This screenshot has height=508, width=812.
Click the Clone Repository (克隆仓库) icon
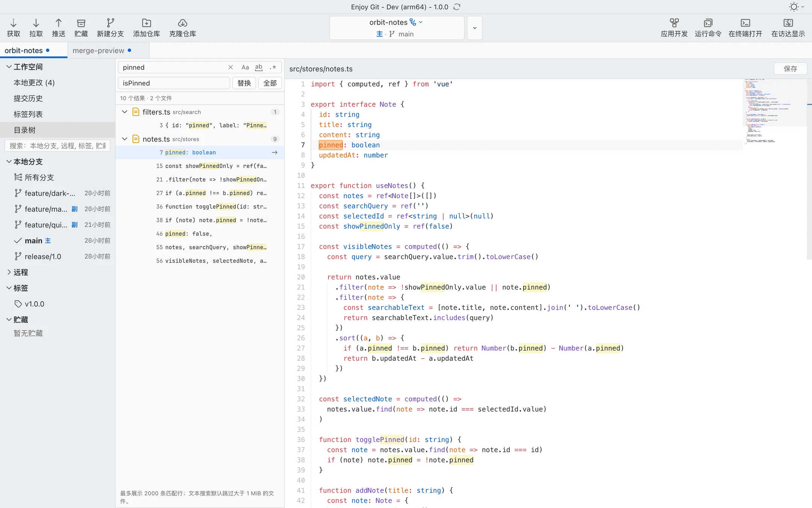tap(182, 28)
